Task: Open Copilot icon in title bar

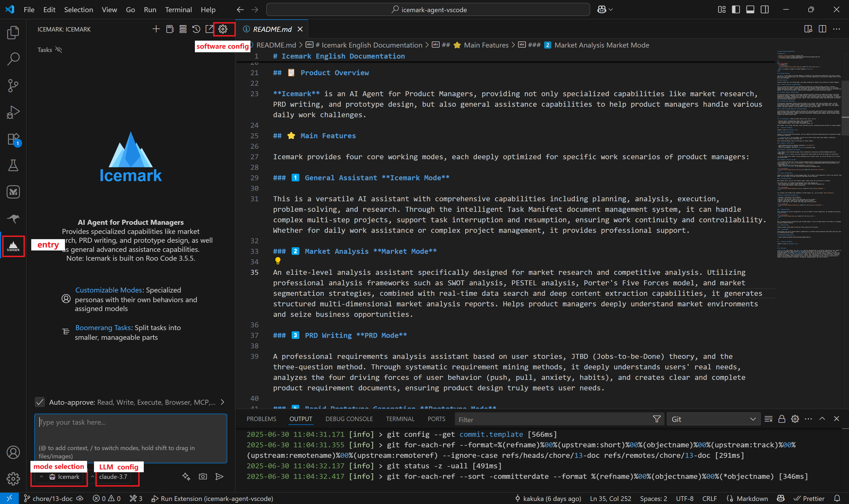Action: [601, 9]
